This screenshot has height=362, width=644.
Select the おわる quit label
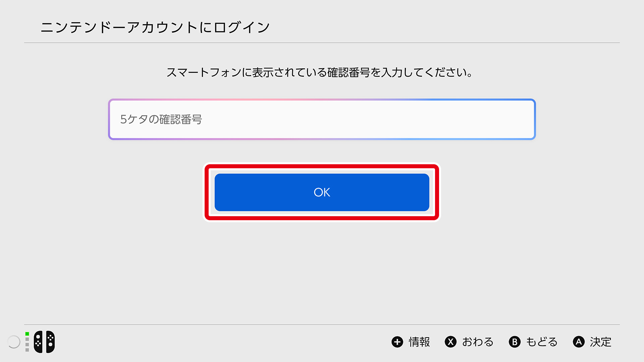click(478, 342)
